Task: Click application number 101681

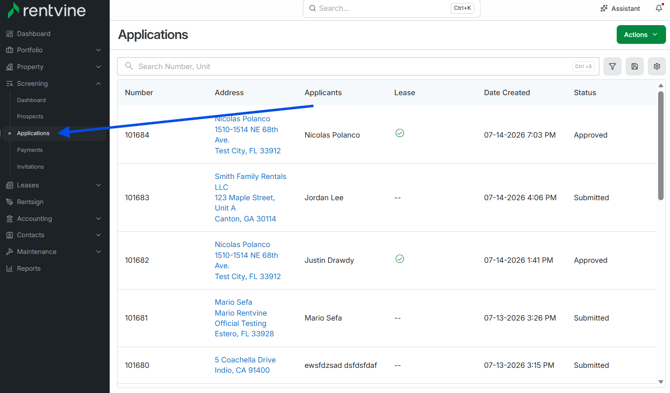Action: pos(136,318)
